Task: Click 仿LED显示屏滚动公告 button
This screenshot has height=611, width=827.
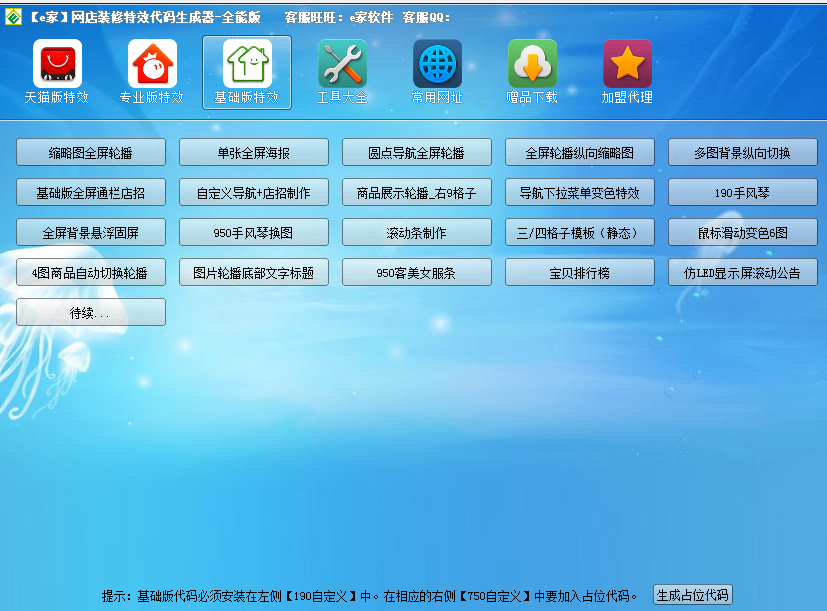Action: click(x=743, y=272)
